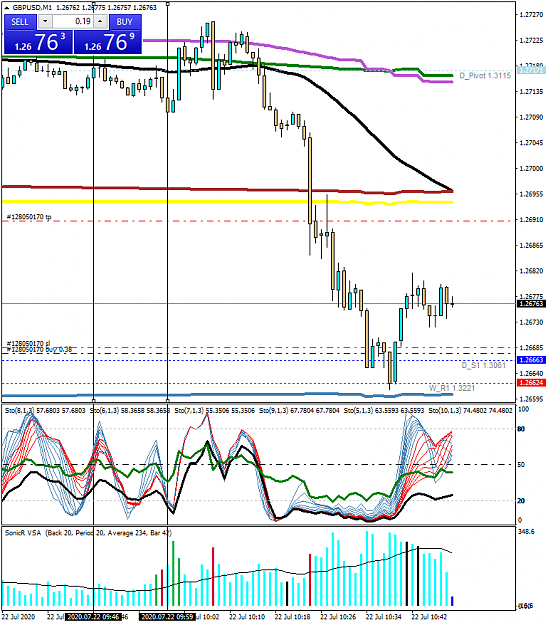Click the 1.27270 price axis label
548x625 pixels.
coord(531,15)
